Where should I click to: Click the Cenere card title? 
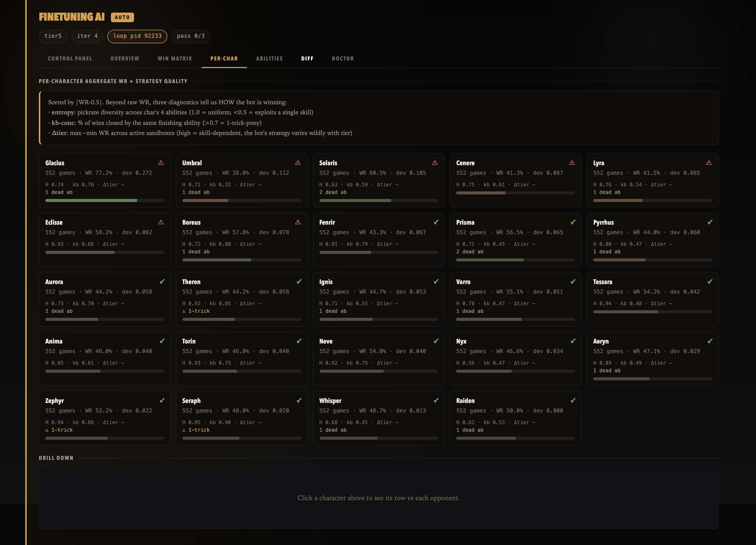[465, 163]
